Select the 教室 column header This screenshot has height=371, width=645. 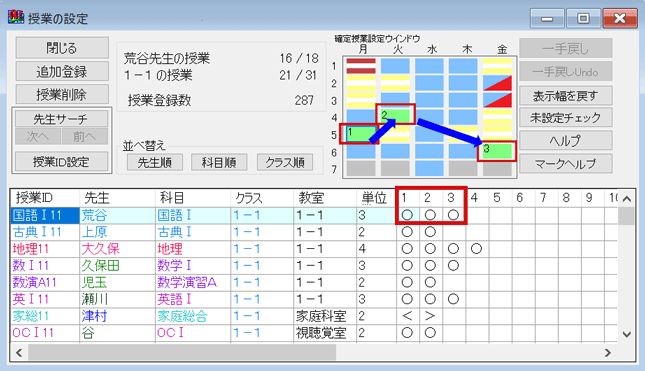tap(325, 198)
